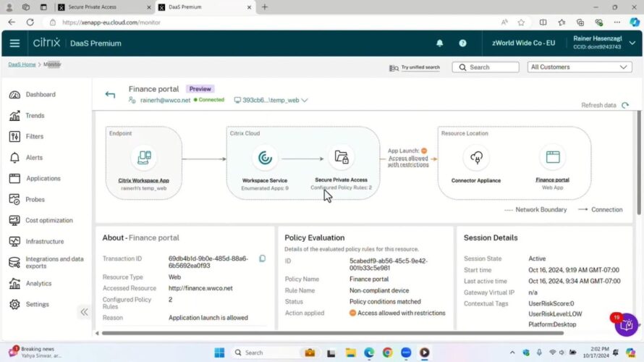Click the rainerh@wwco.net user link
This screenshot has height=362, width=644.
(x=165, y=100)
